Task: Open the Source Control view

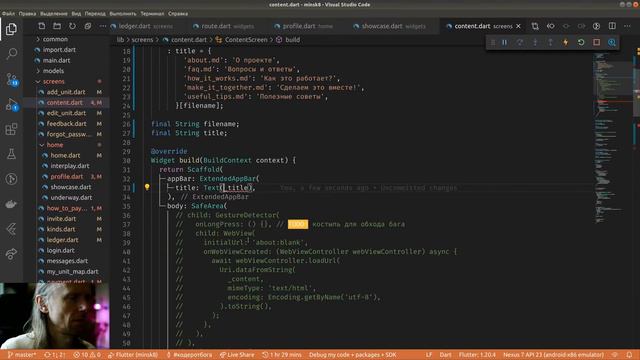Action: (11, 79)
